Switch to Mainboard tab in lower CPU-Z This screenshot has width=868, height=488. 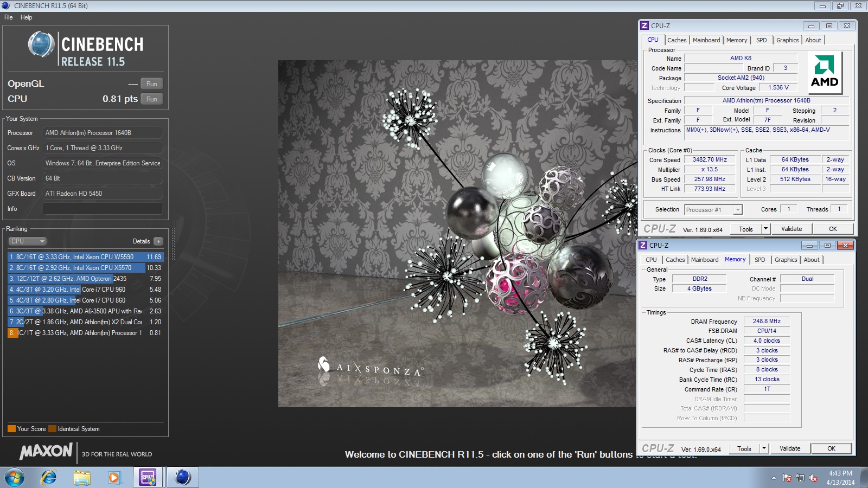point(705,260)
